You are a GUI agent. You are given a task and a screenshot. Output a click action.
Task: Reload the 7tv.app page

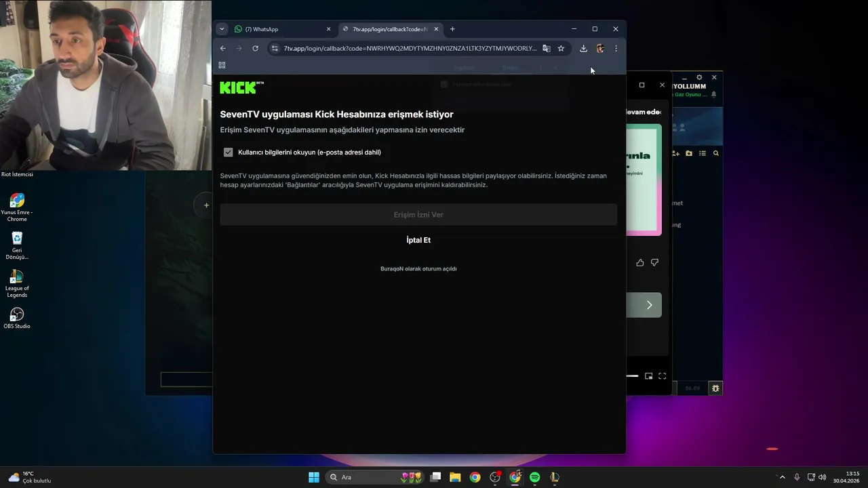click(x=255, y=48)
